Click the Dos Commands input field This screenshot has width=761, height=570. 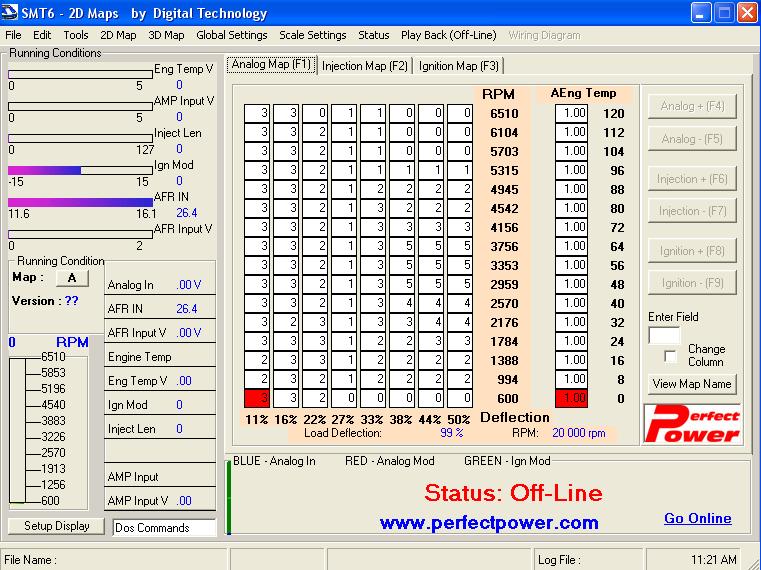tap(163, 527)
